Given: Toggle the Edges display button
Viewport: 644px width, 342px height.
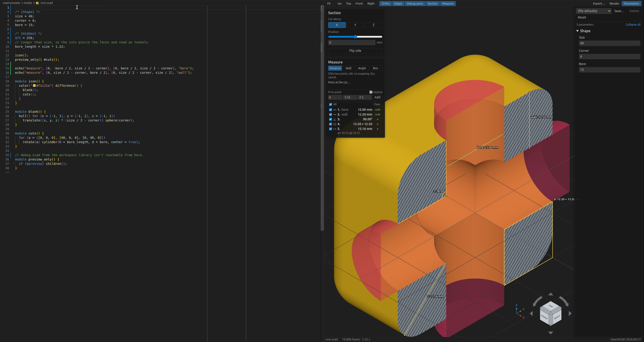Looking at the screenshot, I should click(398, 3).
